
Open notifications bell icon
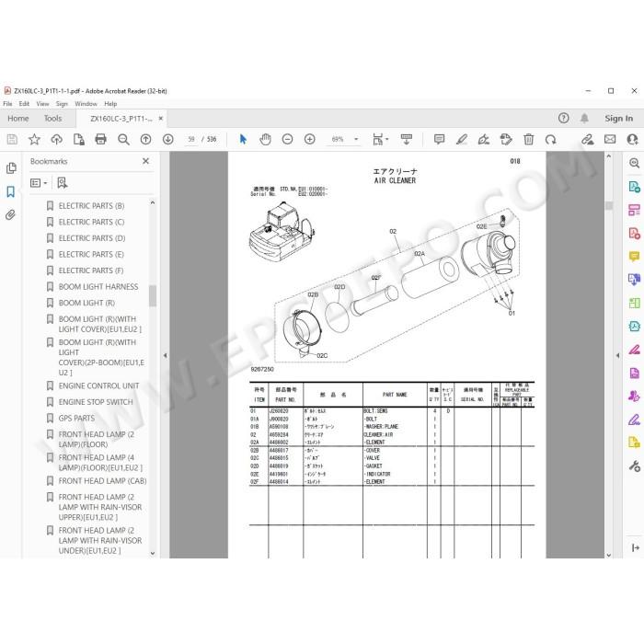click(x=584, y=119)
